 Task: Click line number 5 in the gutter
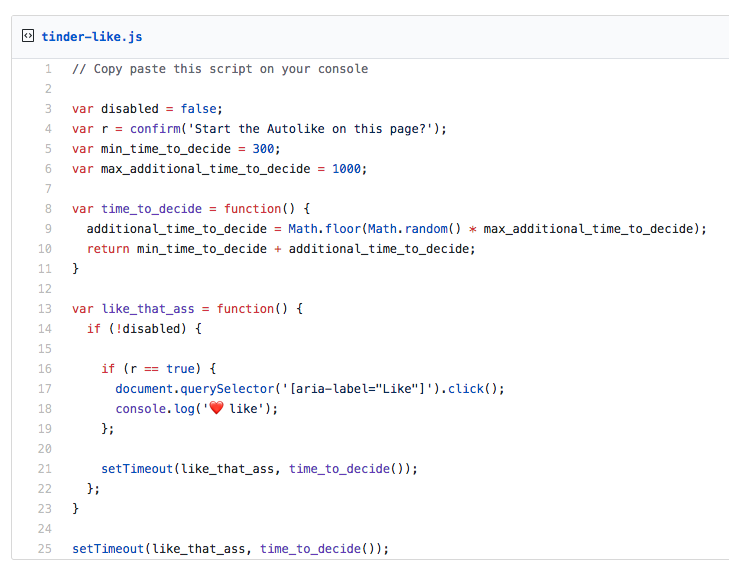pos(47,149)
